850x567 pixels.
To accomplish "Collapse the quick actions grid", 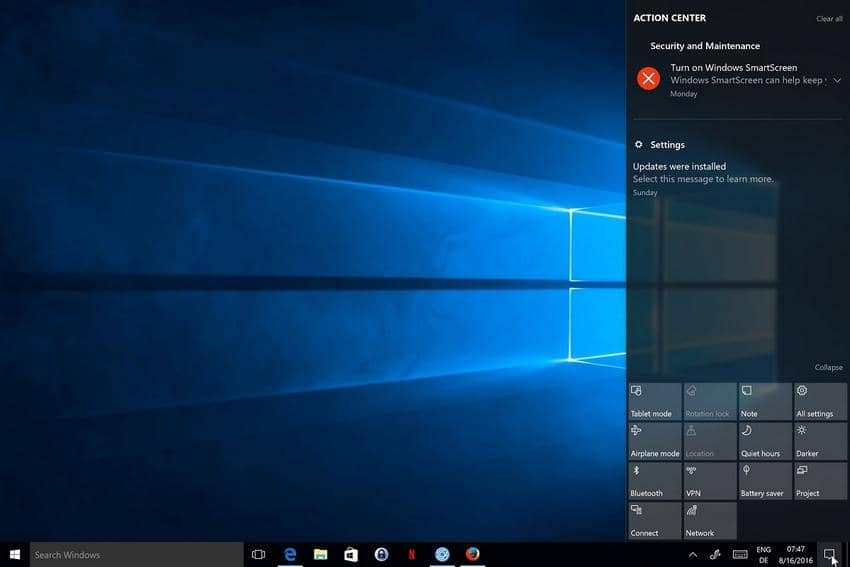I will pos(828,368).
